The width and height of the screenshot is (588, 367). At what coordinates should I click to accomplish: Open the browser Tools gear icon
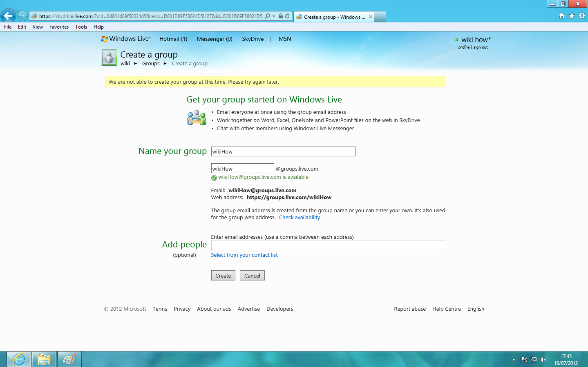pos(582,16)
